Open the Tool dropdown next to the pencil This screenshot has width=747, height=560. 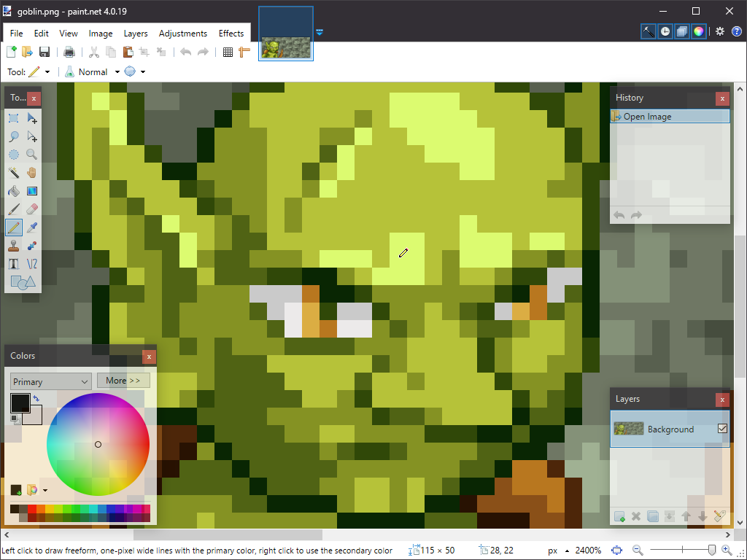(x=48, y=71)
